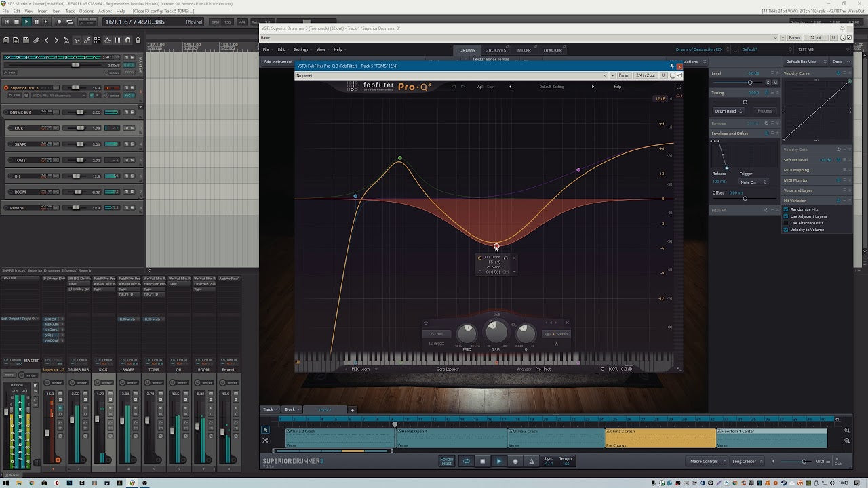Select the scissors tool in the song track editor
This screenshot has height=488, width=868.
point(265,440)
